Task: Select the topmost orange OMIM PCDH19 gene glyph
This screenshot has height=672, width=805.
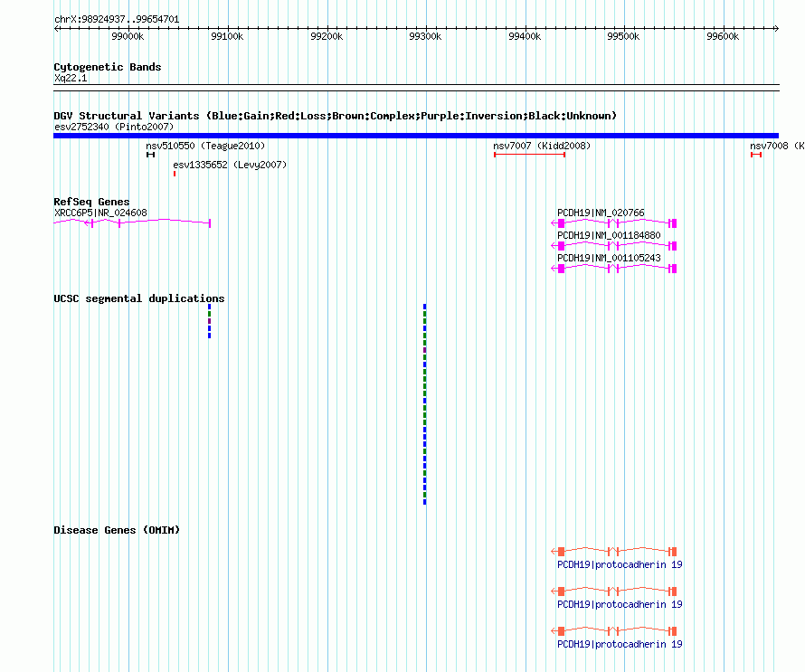Action: pyautogui.click(x=613, y=552)
